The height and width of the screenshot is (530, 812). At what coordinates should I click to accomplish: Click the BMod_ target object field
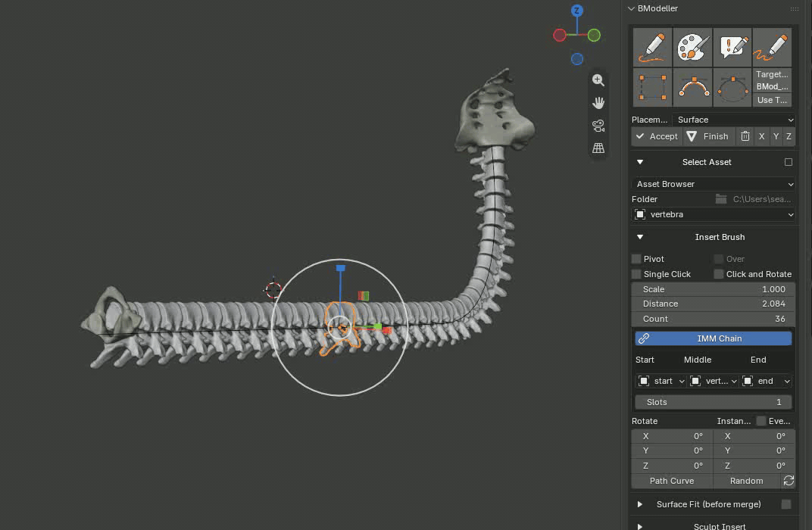pos(772,87)
